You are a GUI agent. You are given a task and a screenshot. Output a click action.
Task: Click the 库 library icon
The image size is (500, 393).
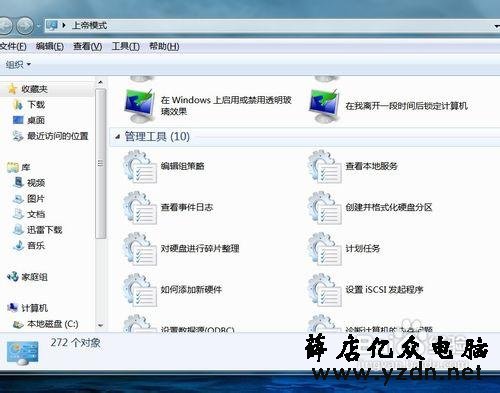[x=13, y=167]
